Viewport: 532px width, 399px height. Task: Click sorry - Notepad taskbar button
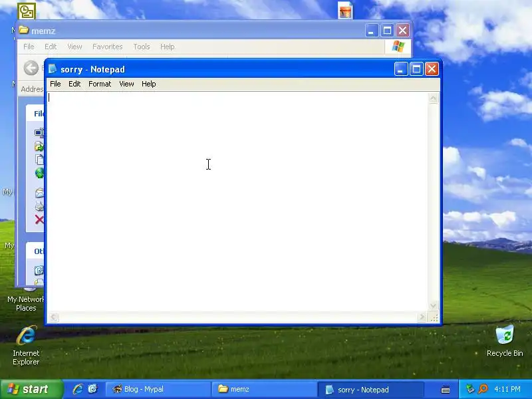point(370,390)
